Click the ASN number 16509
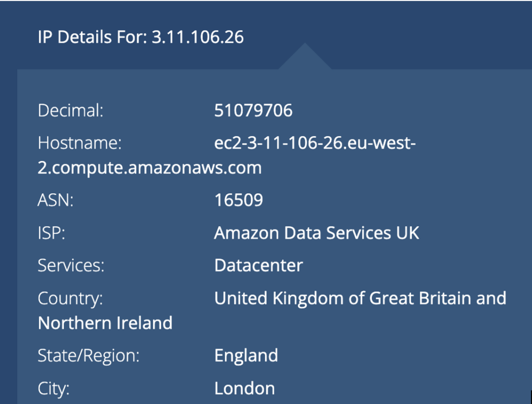Screen dimensions: 532x404 coord(238,200)
